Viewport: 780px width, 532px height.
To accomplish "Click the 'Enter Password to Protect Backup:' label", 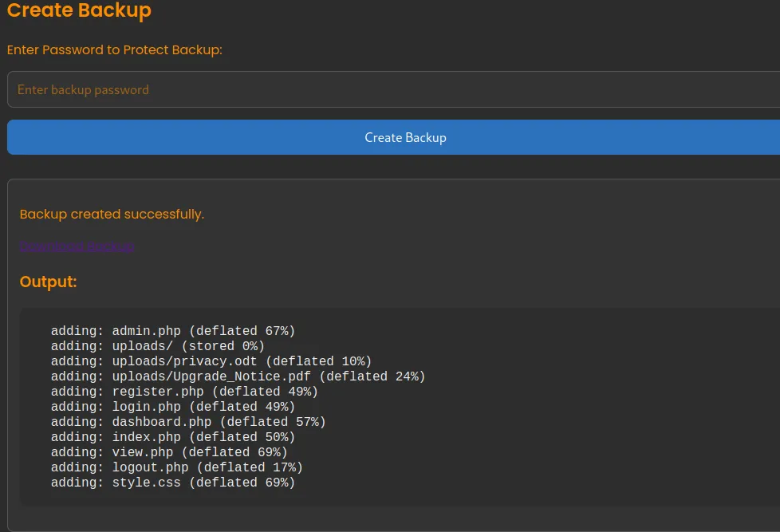I will click(114, 49).
